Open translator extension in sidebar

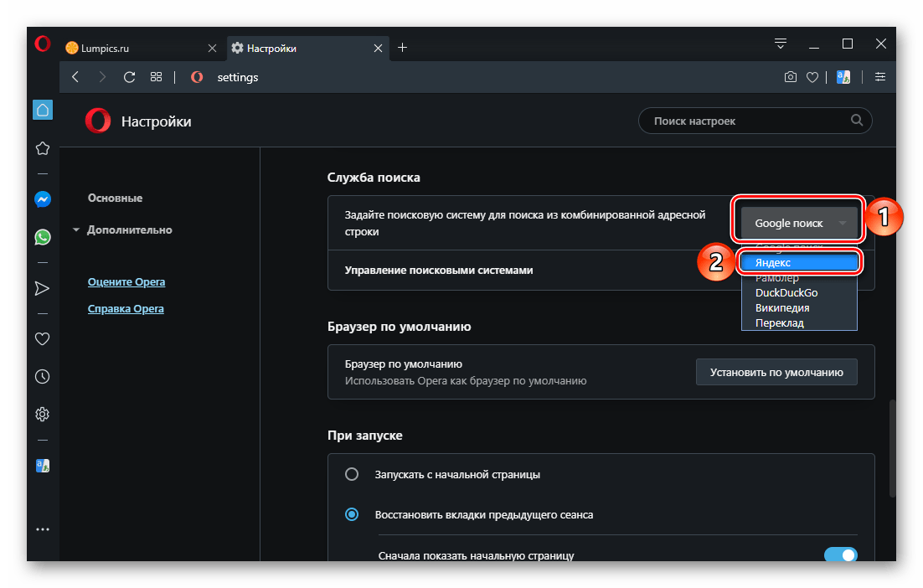click(x=43, y=466)
